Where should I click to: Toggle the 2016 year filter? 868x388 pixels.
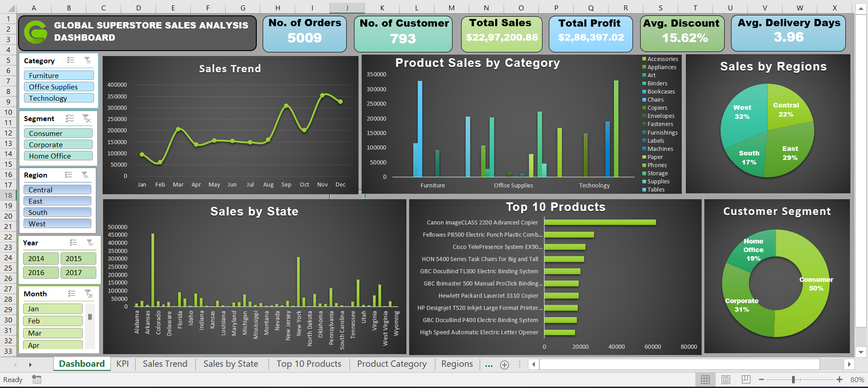(x=41, y=272)
